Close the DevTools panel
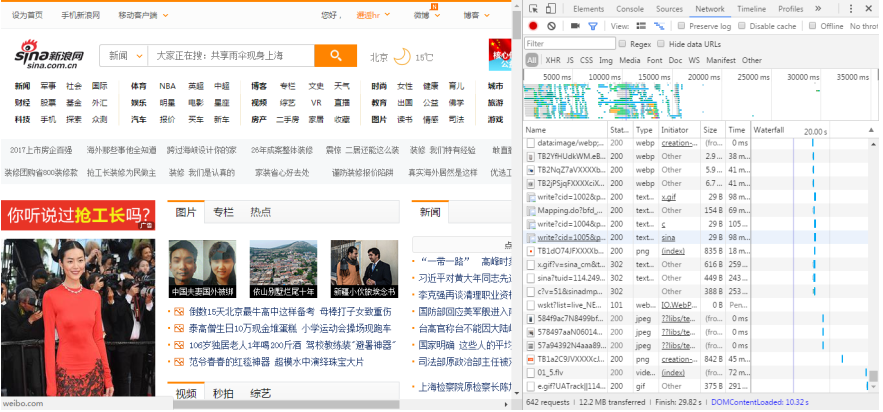Image resolution: width=883 pixels, height=412 pixels. coord(868,8)
